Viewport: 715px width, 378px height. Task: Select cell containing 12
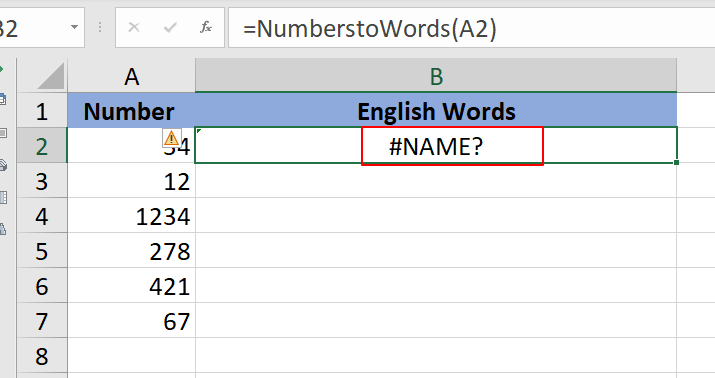[x=131, y=181]
